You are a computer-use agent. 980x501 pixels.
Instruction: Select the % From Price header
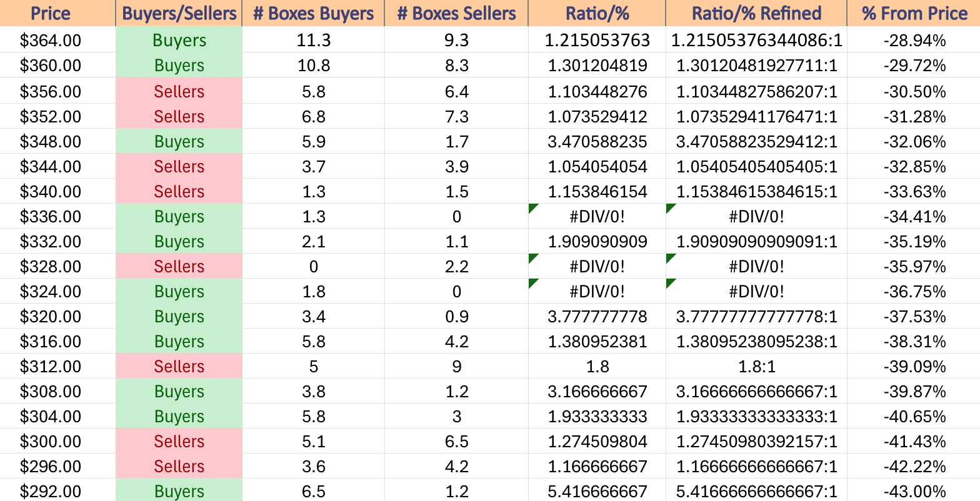[x=914, y=13]
